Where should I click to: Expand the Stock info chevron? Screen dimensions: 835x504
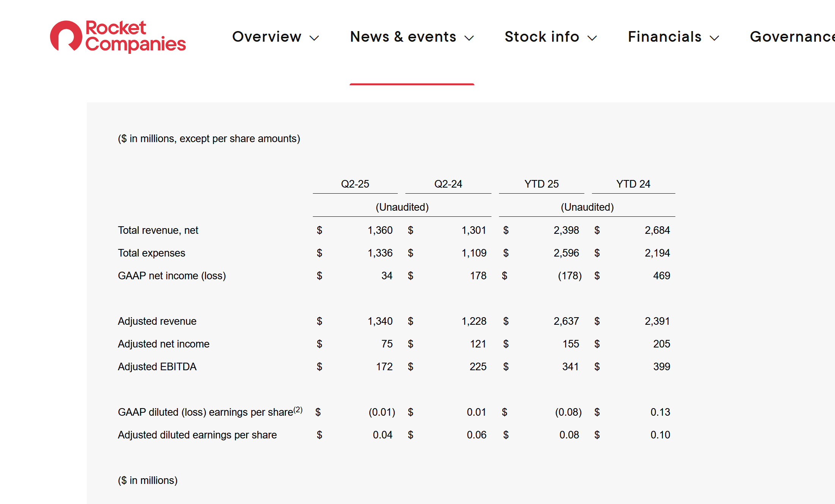pos(592,38)
